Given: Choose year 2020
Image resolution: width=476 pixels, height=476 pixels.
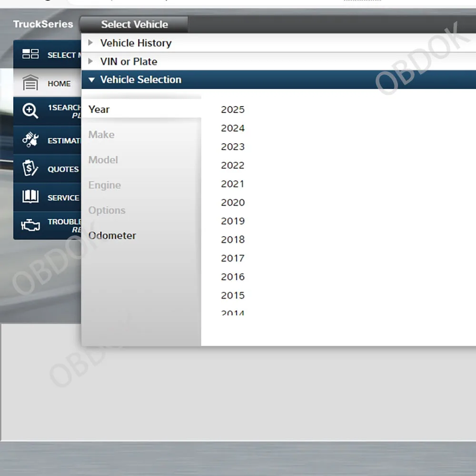Looking at the screenshot, I should click(233, 202).
